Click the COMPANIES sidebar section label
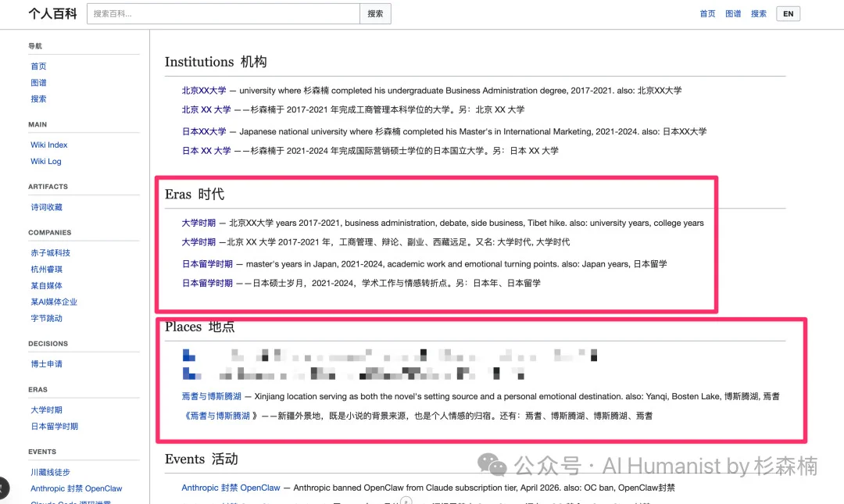 (x=49, y=233)
